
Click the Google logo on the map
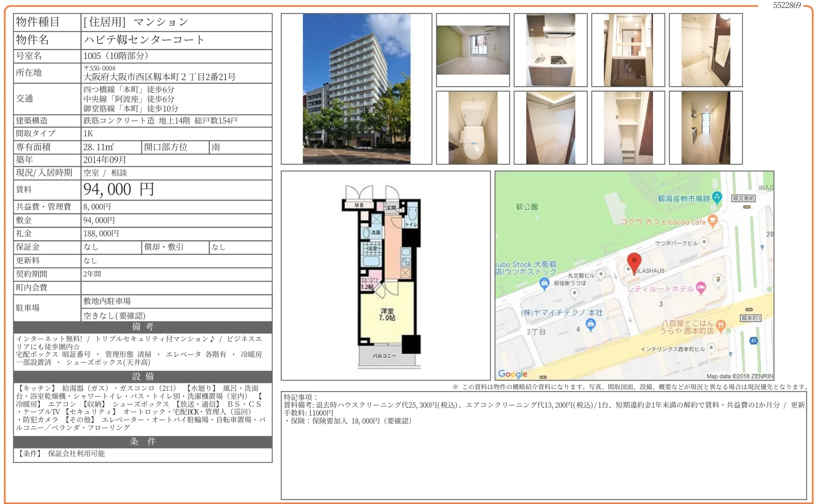pyautogui.click(x=513, y=374)
